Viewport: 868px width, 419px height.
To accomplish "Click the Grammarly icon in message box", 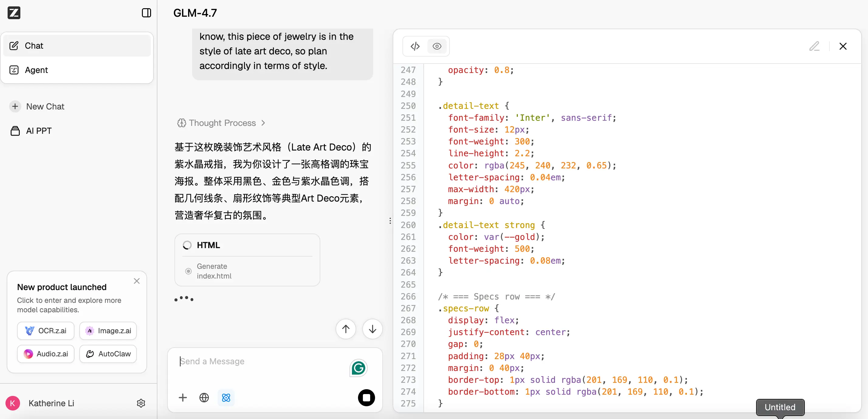I will coord(358,368).
